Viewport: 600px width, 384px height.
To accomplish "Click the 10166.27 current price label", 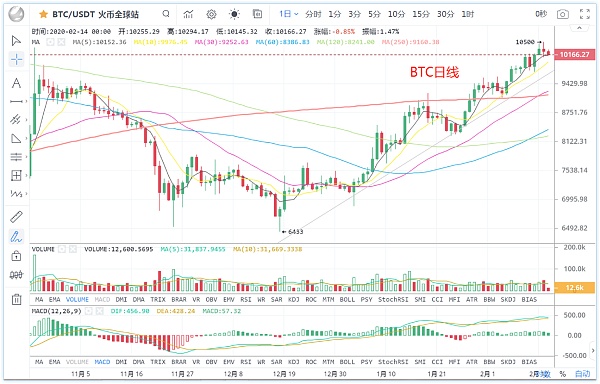I will 574,54.
